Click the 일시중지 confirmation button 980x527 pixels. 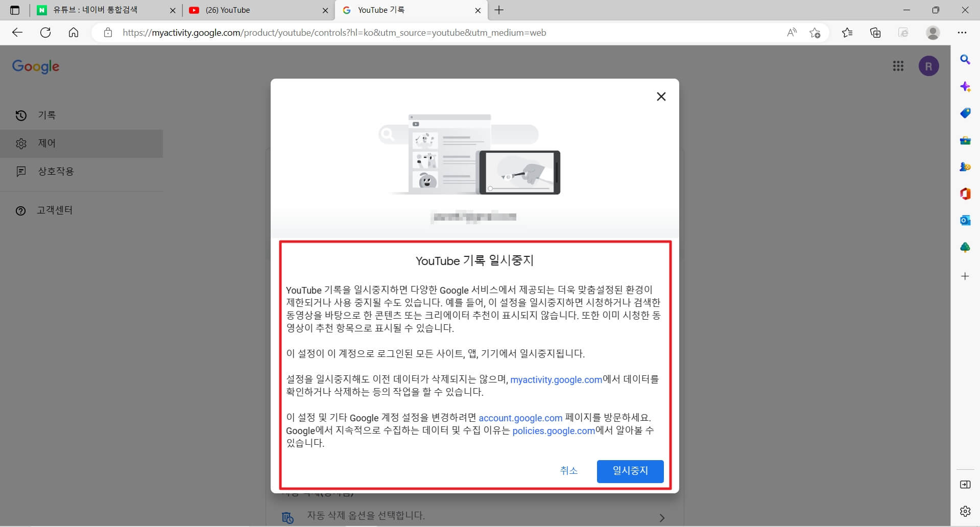coord(630,471)
